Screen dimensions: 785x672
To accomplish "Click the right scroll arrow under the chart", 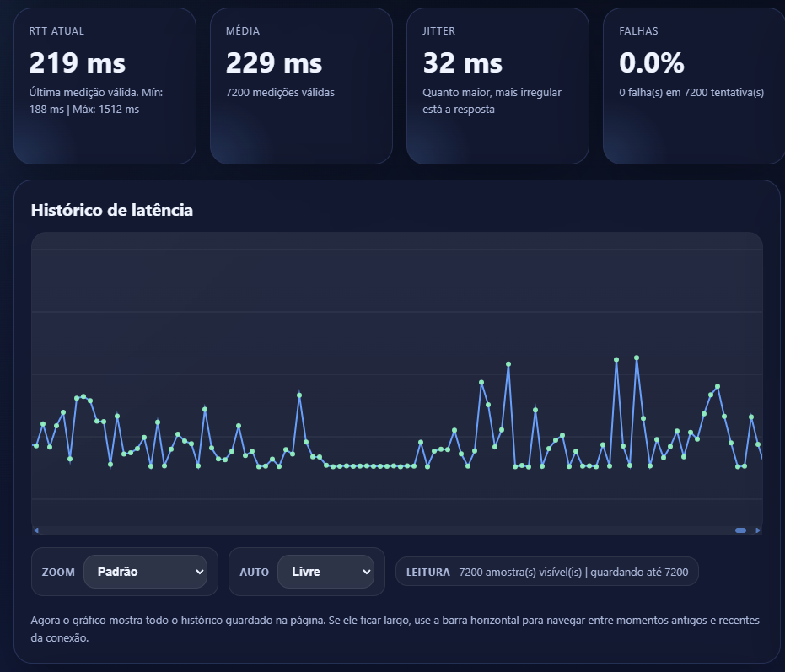I will (x=758, y=530).
